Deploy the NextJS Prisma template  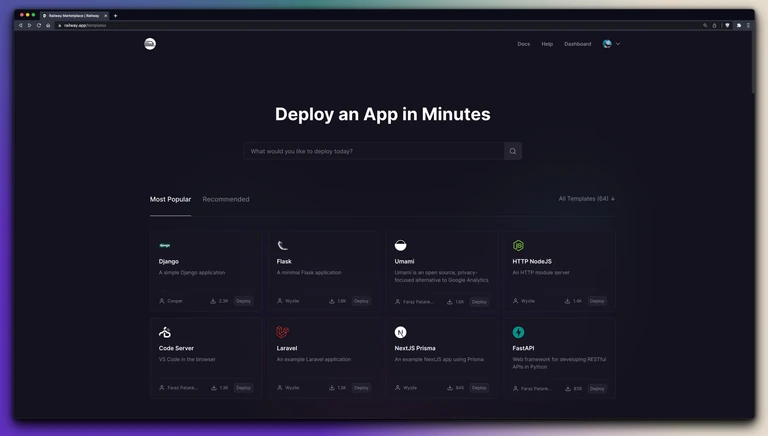(x=479, y=388)
